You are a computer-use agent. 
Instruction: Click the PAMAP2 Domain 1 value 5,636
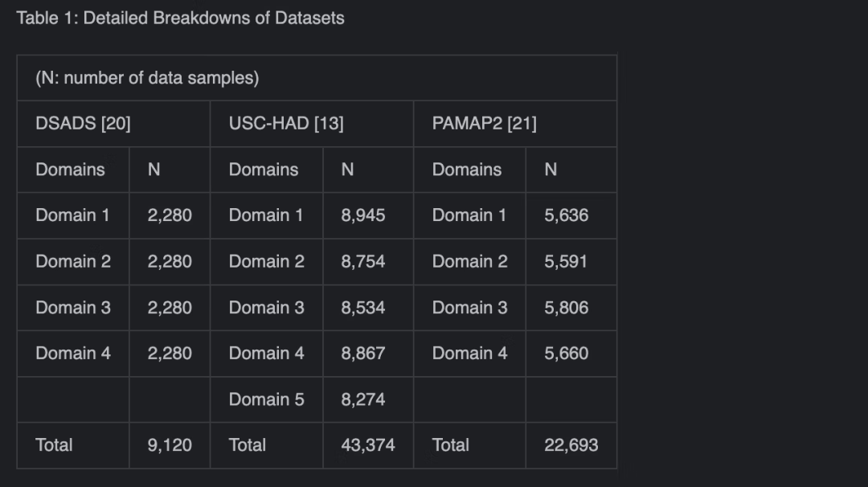click(x=567, y=215)
